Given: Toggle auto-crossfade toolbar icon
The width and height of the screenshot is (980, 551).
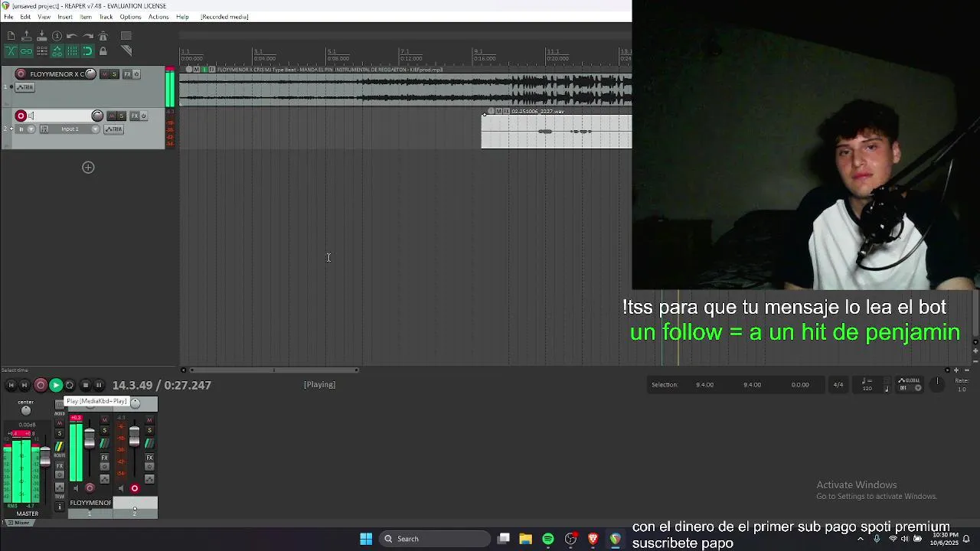Looking at the screenshot, I should [11, 51].
